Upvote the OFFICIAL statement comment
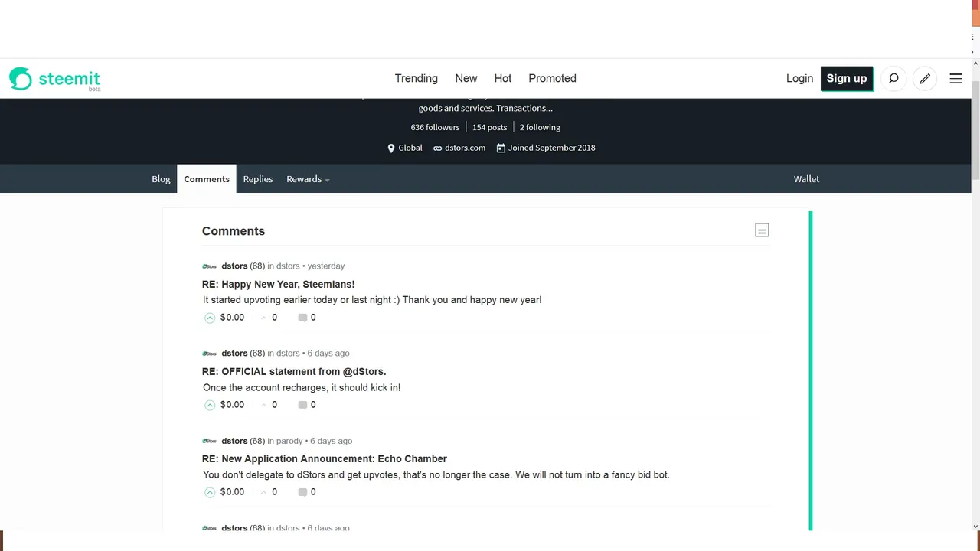This screenshot has height=551, width=980. pyautogui.click(x=210, y=405)
